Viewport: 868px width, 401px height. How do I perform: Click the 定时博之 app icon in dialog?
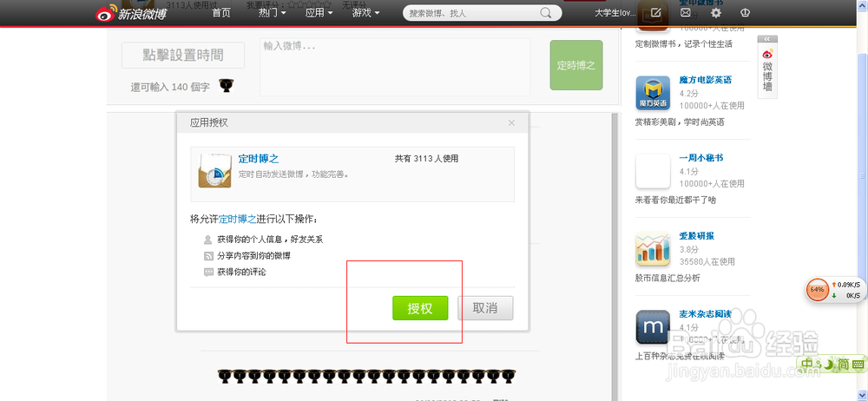click(214, 170)
